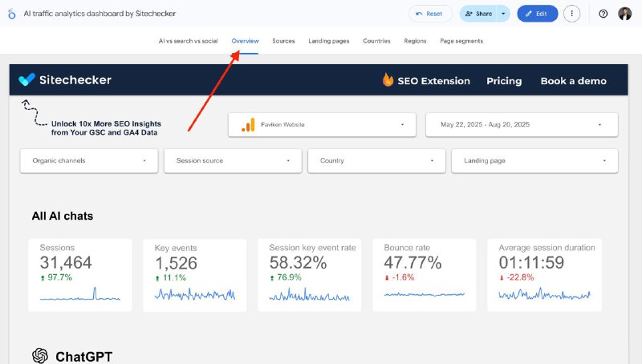Expand the Share button dropdown arrow

pyautogui.click(x=503, y=14)
